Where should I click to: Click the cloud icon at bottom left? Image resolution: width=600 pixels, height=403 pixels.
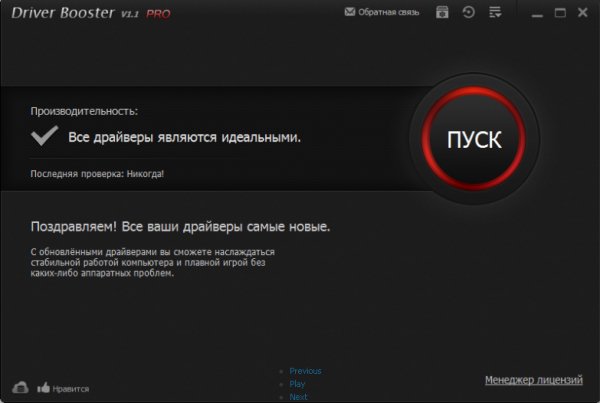(x=20, y=388)
